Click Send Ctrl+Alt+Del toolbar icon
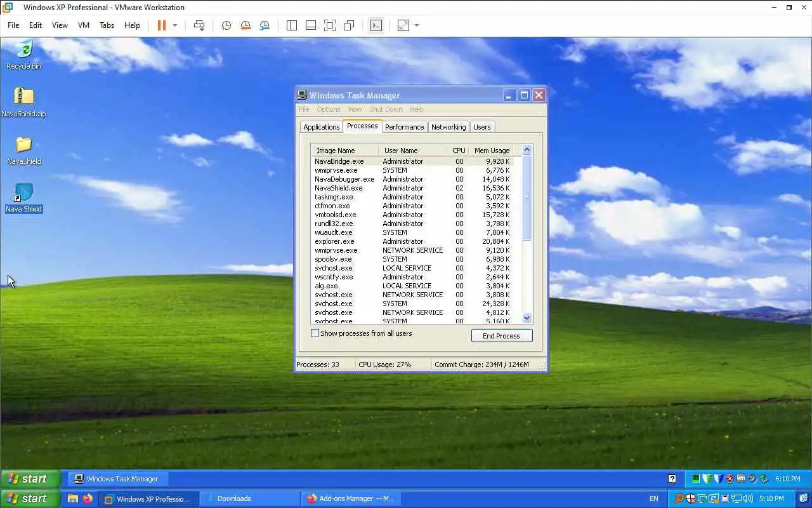The image size is (812, 508). click(x=199, y=25)
